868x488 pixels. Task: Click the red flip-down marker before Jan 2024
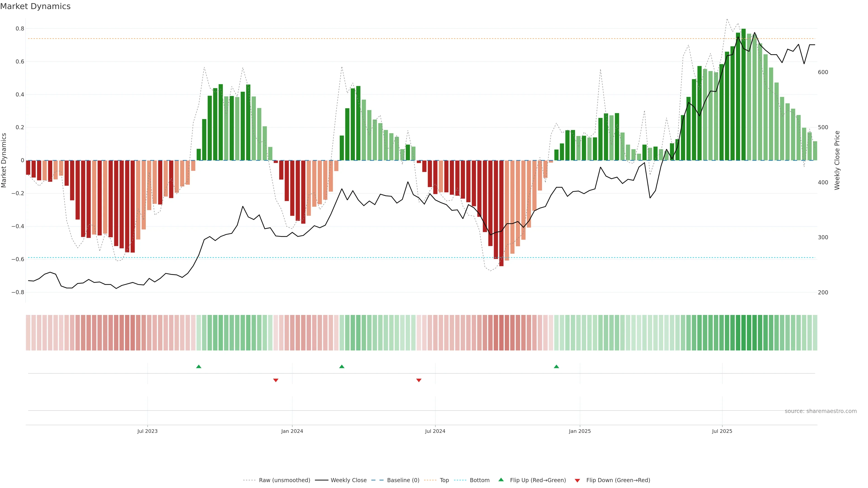coord(276,380)
